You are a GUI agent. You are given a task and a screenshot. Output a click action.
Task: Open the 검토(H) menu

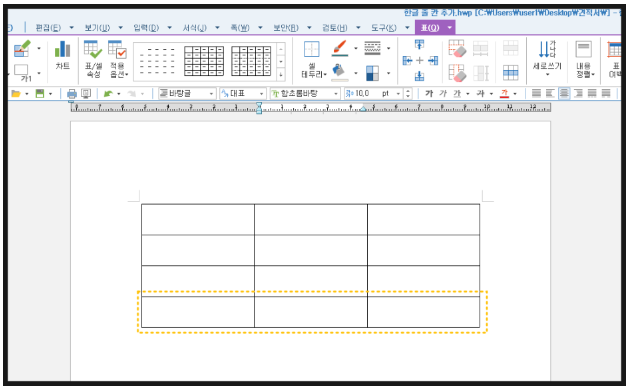click(x=335, y=28)
